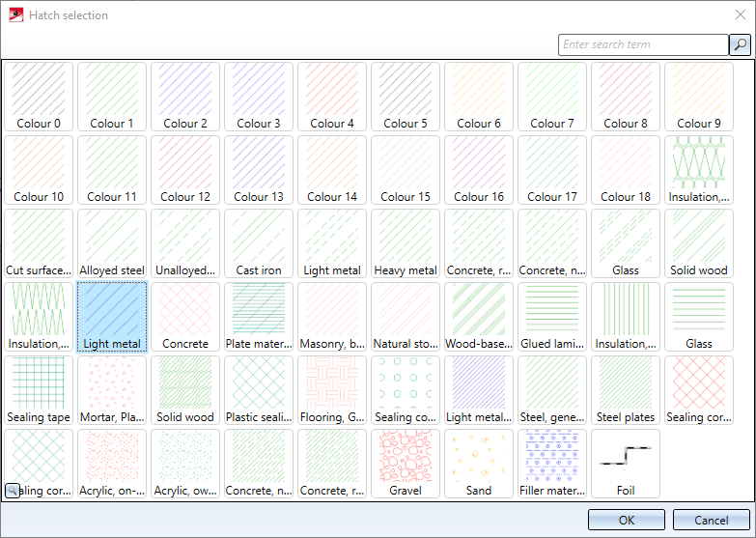Select the Colour 11 hatch
Viewport: 756px width, 538px height.
coord(112,170)
